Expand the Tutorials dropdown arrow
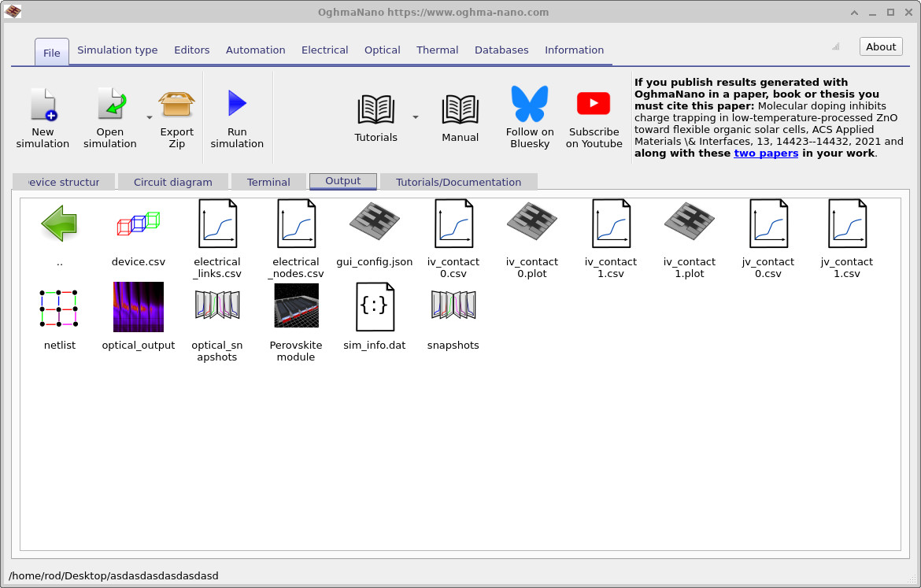The height and width of the screenshot is (588, 921). coord(416,116)
